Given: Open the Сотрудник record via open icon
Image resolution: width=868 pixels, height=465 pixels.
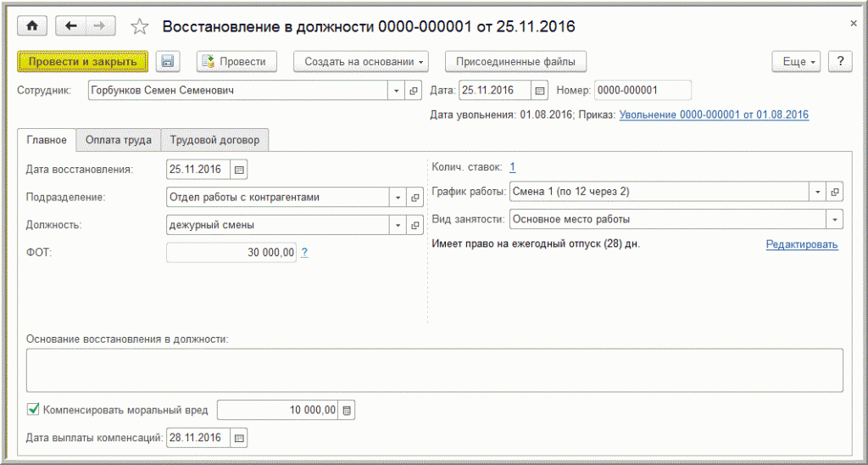Looking at the screenshot, I should pyautogui.click(x=415, y=91).
